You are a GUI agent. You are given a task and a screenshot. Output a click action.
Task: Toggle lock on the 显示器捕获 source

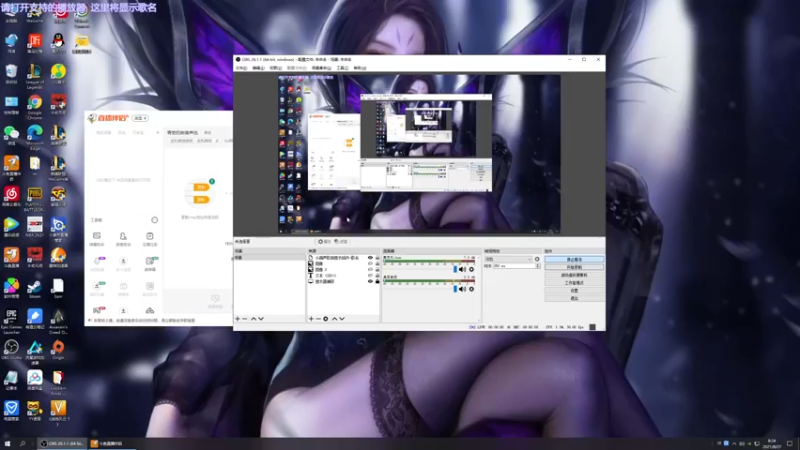[378, 281]
